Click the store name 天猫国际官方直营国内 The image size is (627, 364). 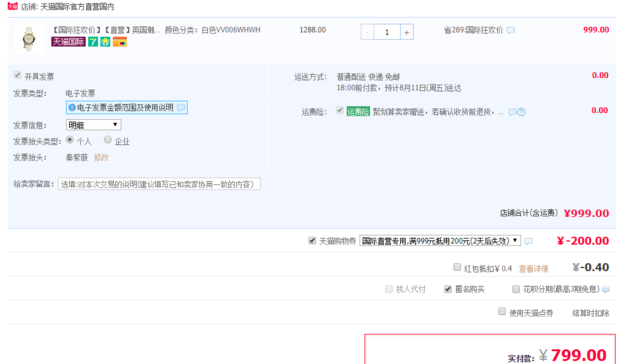coord(77,7)
